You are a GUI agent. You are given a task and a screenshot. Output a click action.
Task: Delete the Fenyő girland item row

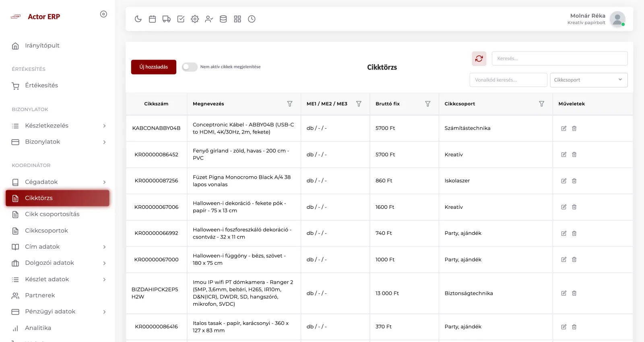pyautogui.click(x=574, y=155)
